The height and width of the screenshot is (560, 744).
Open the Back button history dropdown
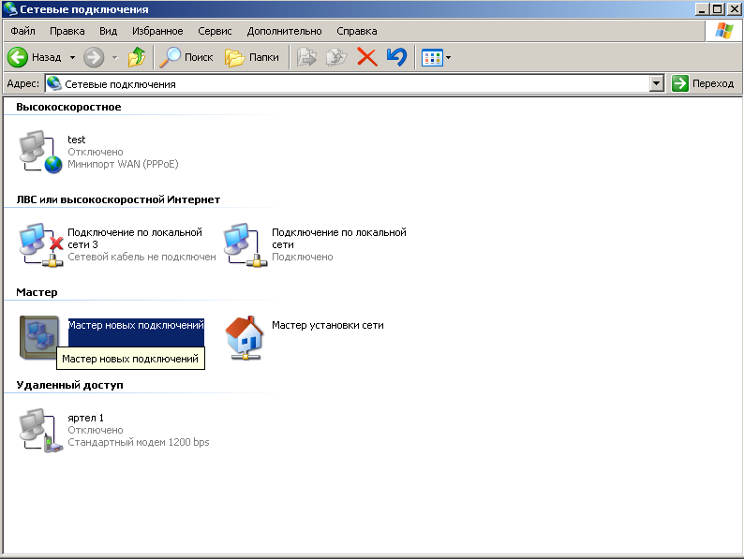click(x=72, y=58)
